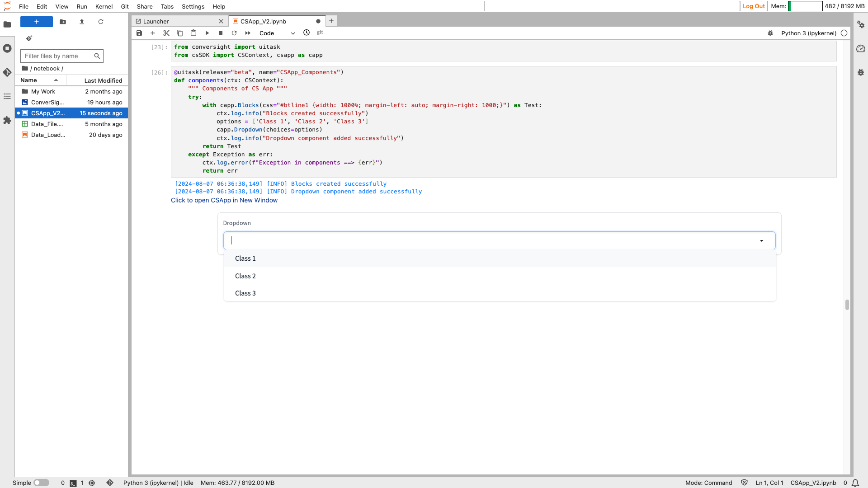Sort files by Last Modified column
Screen dimensions: 868x488
(x=97, y=80)
